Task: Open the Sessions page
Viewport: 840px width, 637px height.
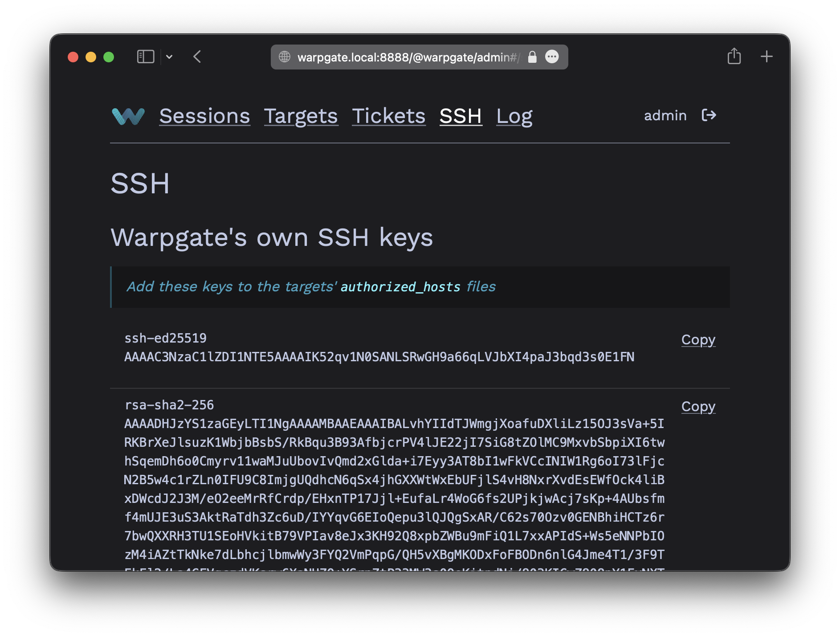Action: 205,116
